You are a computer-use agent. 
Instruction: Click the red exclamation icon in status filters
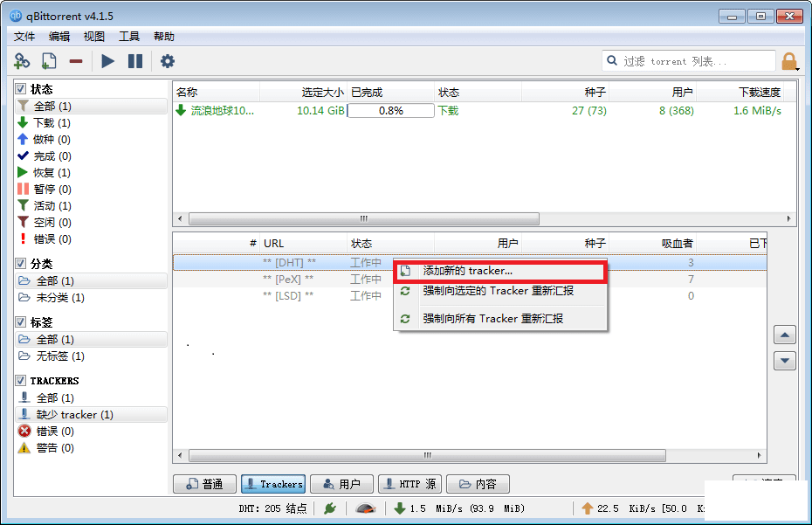point(23,238)
